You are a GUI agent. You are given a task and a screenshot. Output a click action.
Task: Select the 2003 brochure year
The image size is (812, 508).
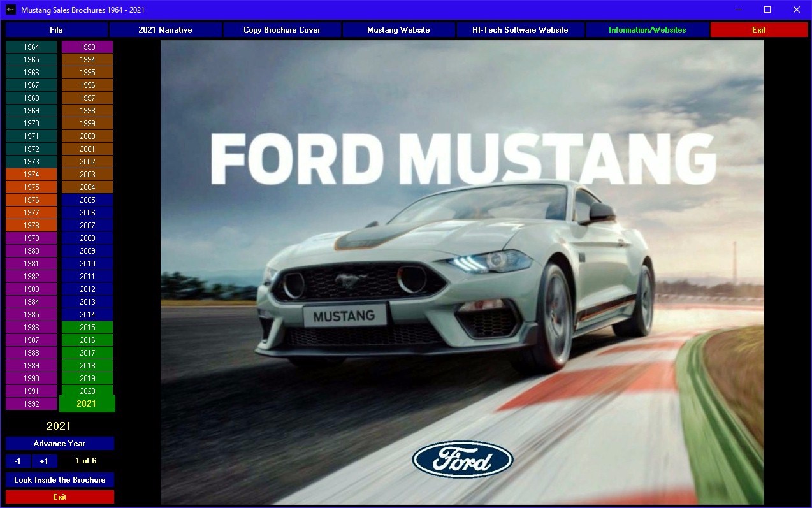pos(87,175)
